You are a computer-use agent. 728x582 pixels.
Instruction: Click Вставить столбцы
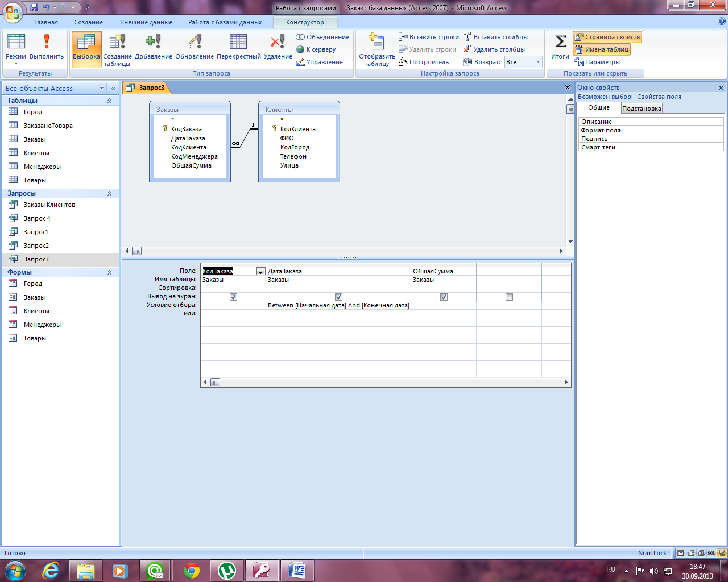pyautogui.click(x=495, y=37)
